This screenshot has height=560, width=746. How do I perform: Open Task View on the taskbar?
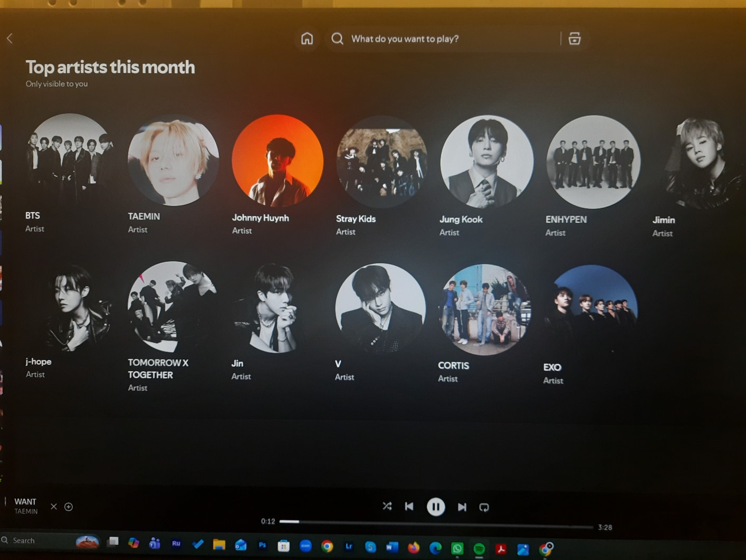pyautogui.click(x=113, y=542)
